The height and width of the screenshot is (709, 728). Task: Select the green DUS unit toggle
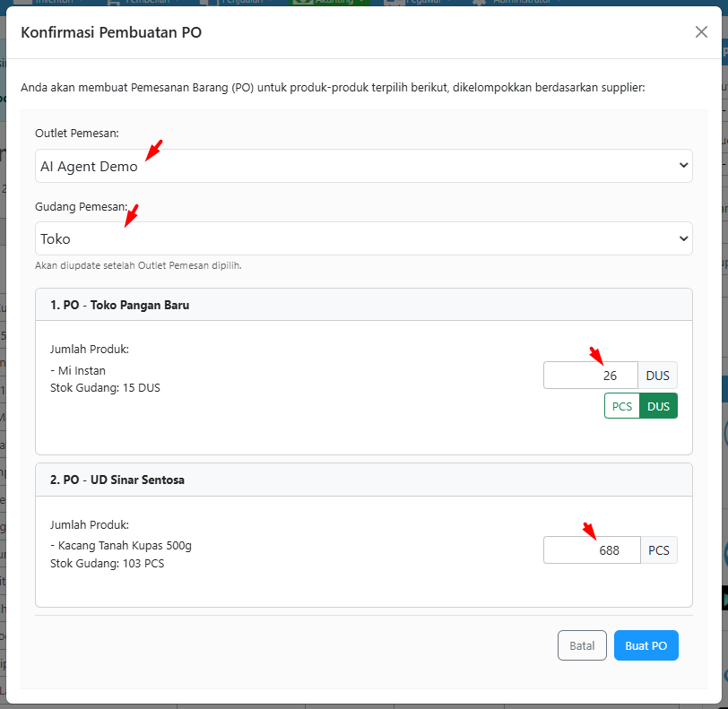(658, 406)
